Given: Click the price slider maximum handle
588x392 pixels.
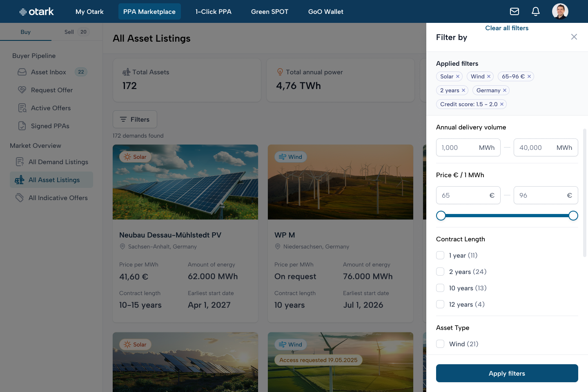Looking at the screenshot, I should tap(573, 216).
